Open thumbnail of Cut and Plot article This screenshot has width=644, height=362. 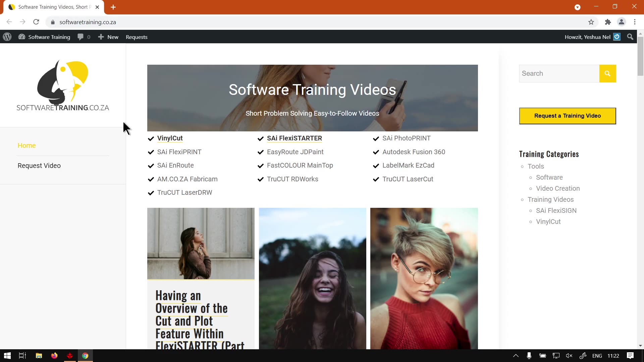[201, 243]
